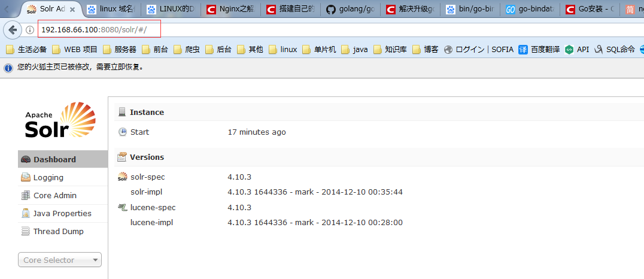The width and height of the screenshot is (644, 279).
Task: Switch to the go-bindata tab
Action: pyautogui.click(x=530, y=9)
